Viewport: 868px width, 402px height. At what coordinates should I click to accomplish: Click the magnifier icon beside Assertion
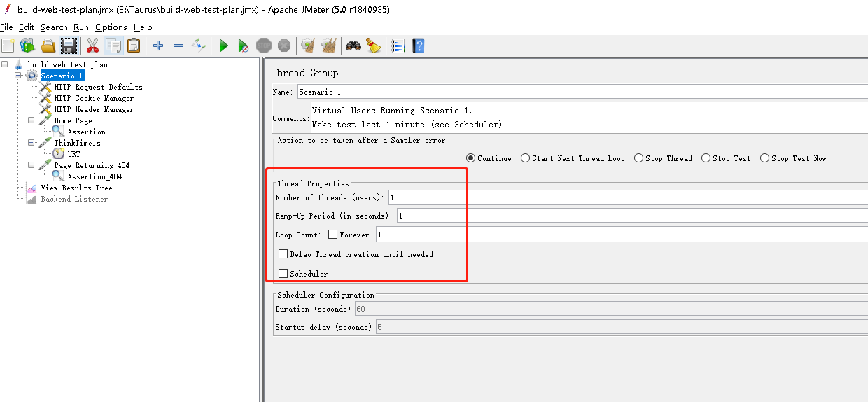(59, 132)
